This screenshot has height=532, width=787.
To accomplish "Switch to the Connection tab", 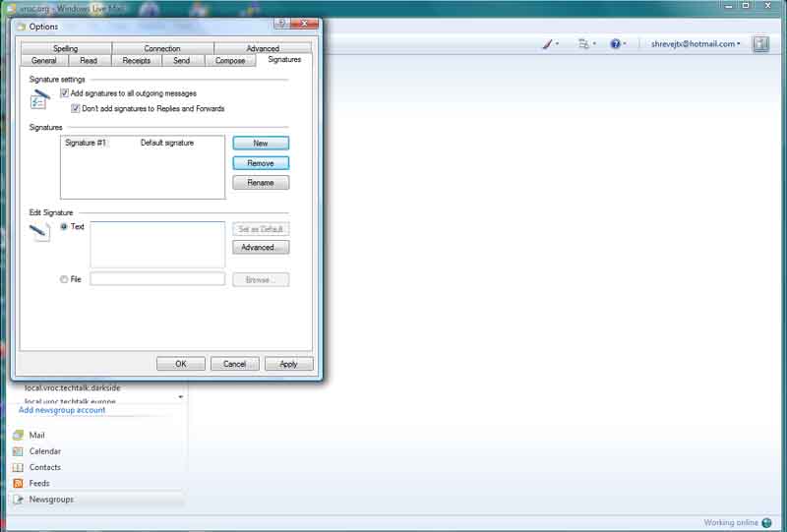I will pos(162,48).
